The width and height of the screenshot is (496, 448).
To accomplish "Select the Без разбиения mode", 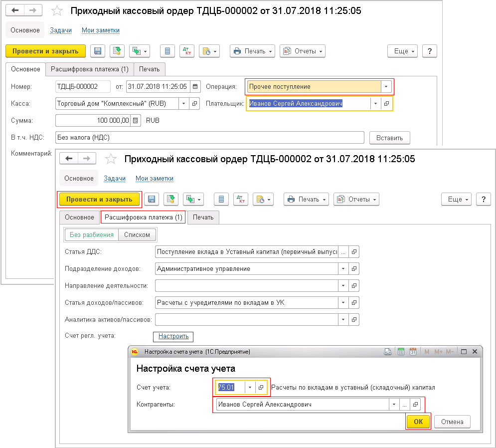I will click(92, 235).
